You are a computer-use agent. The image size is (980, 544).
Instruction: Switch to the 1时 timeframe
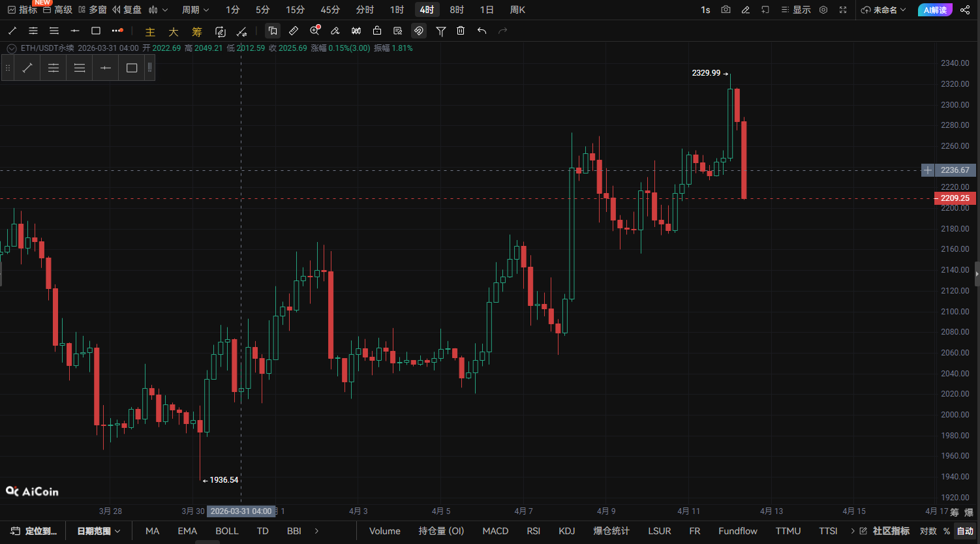point(397,10)
